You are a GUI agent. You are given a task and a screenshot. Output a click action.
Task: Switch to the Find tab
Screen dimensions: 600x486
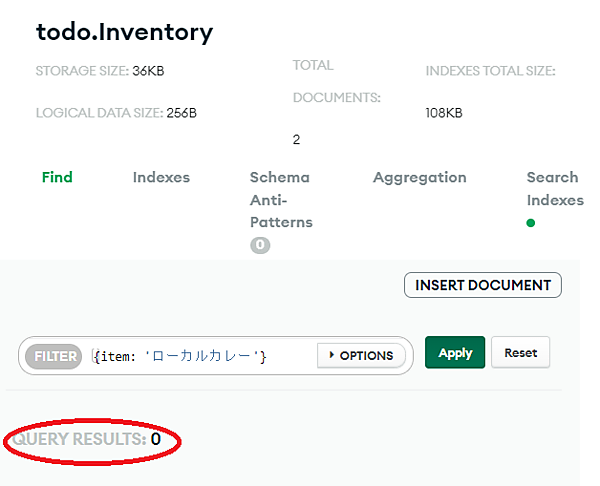point(57,177)
